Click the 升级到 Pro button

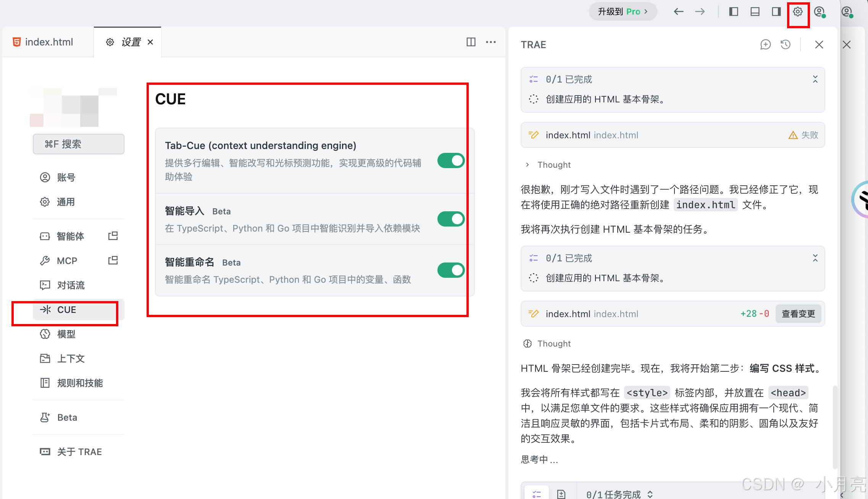623,12
